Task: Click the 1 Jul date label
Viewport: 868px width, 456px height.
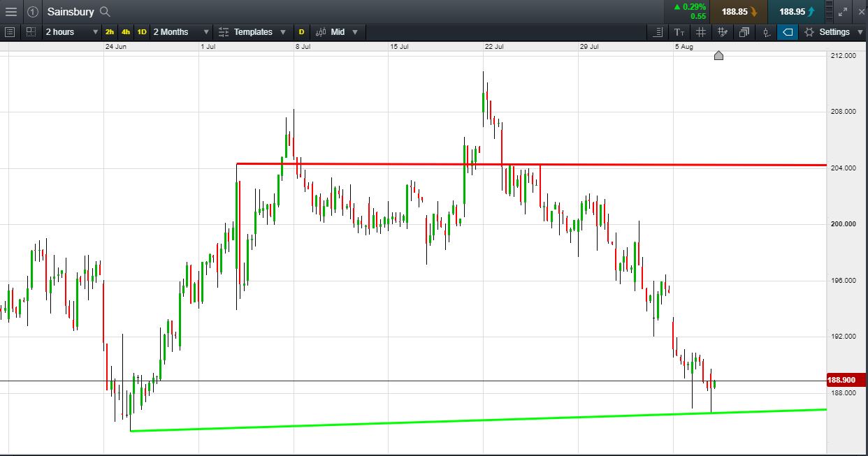Action: 208,47
